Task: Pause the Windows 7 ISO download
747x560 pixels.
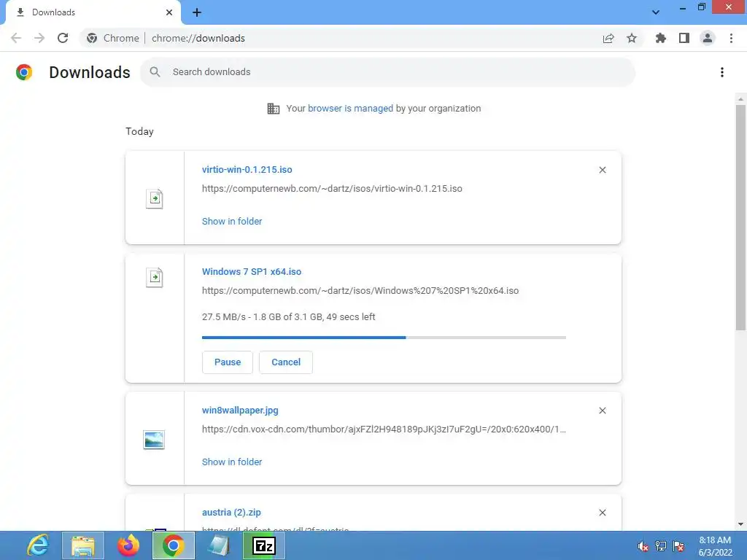Action: 228,362
